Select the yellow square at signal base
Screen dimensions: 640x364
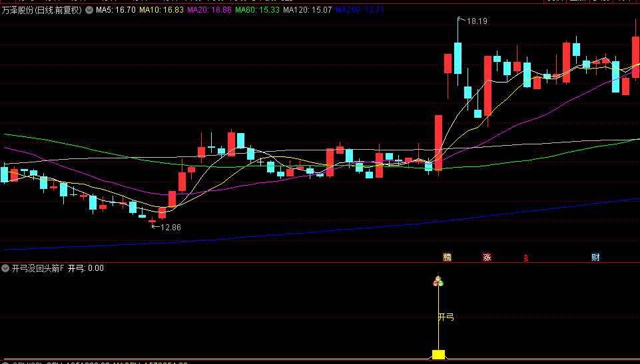coord(438,354)
